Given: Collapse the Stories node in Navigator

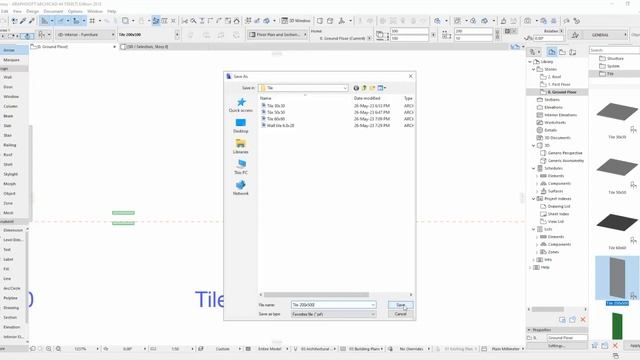Looking at the screenshot, I should pyautogui.click(x=533, y=69).
